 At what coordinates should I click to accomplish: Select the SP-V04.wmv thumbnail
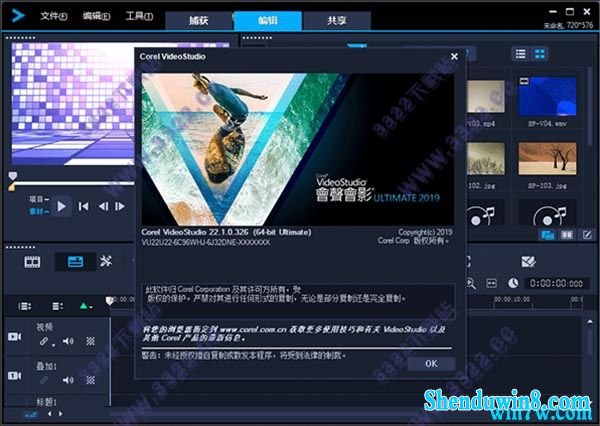[548, 96]
